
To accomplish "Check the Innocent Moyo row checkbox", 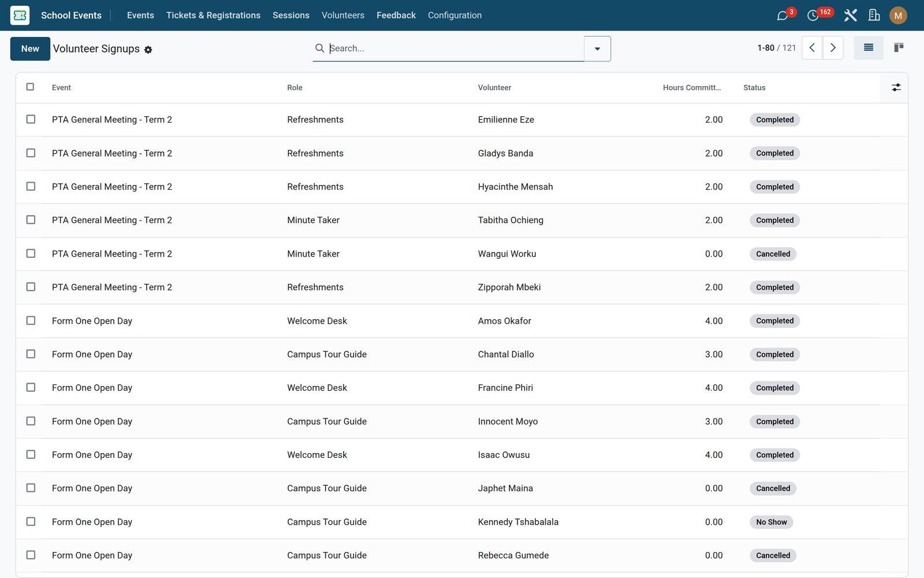I will tap(31, 421).
